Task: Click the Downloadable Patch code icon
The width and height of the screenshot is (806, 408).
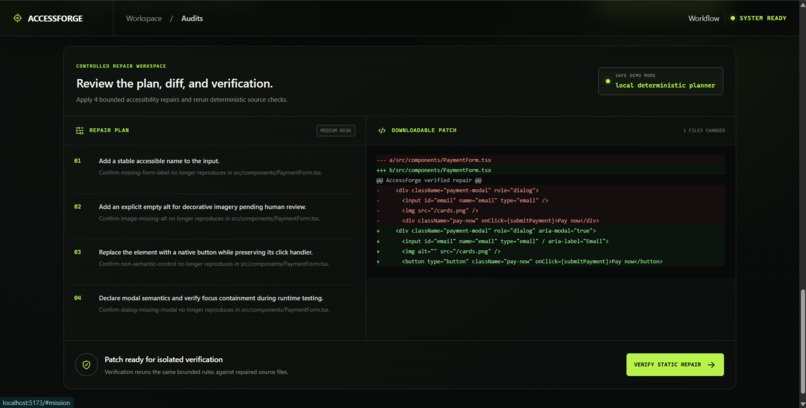Action: tap(382, 131)
